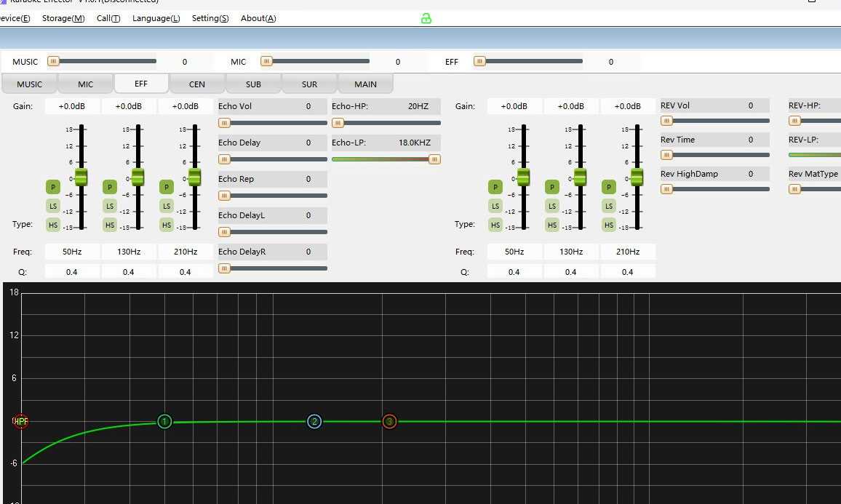Click the green lock icon
This screenshot has height=504, width=841.
coord(426,18)
